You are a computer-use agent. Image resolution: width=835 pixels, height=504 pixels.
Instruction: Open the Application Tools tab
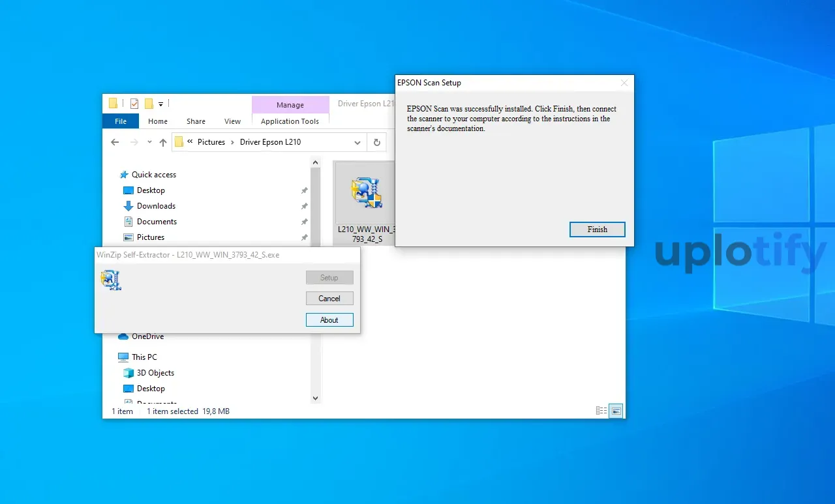290,121
